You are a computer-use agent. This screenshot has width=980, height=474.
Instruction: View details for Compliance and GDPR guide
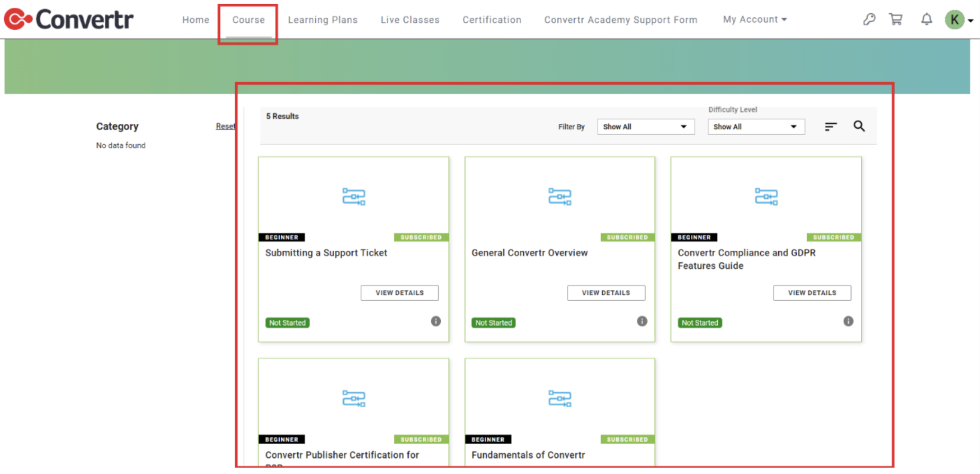812,293
